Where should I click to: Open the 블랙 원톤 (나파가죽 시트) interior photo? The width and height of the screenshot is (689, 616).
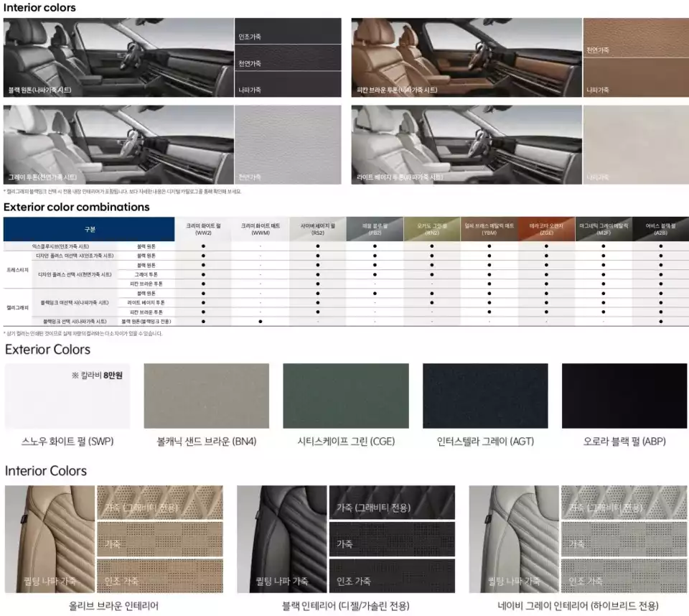pyautogui.click(x=118, y=57)
